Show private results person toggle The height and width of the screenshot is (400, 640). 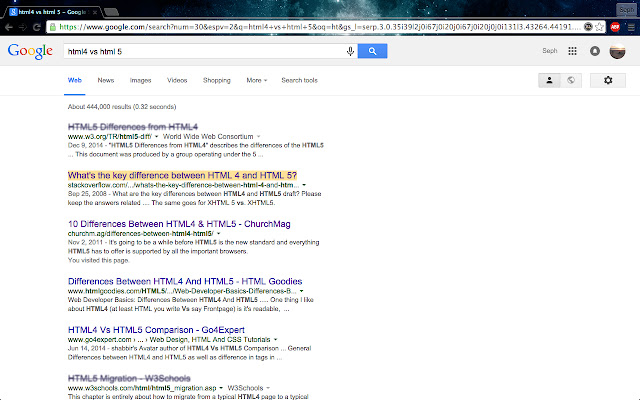(x=549, y=80)
